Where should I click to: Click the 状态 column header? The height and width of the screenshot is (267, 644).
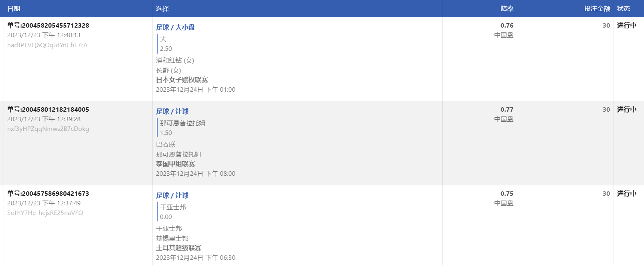(x=623, y=8)
